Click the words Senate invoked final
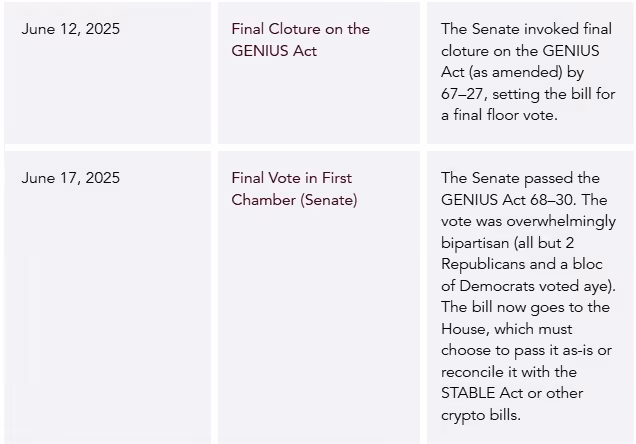Screen dimensions: 636x444 tap(542, 29)
